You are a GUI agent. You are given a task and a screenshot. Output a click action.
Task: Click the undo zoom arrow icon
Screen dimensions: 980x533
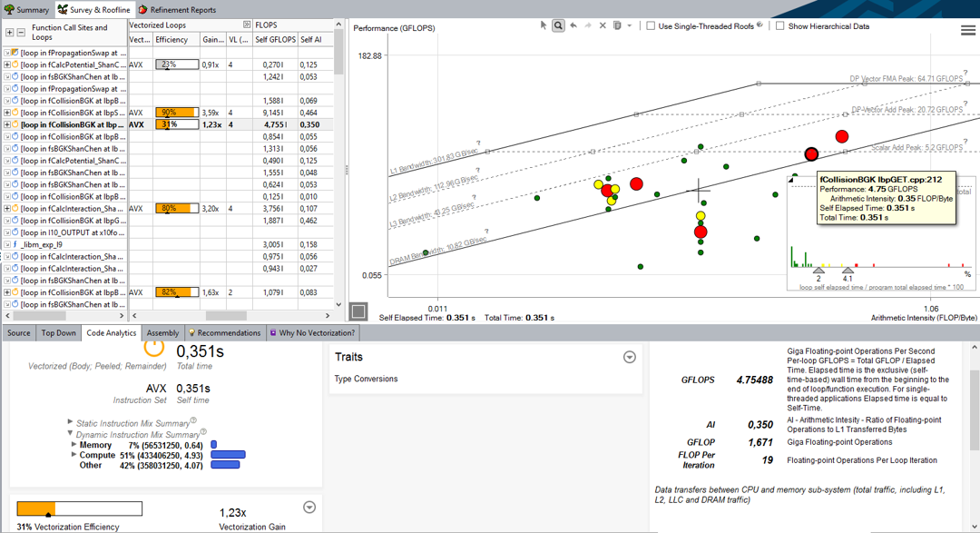click(573, 25)
